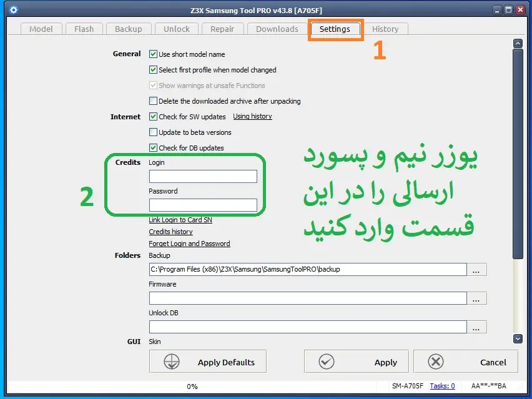The height and width of the screenshot is (399, 532).
Task: Click the Login input field
Action: coord(203,177)
